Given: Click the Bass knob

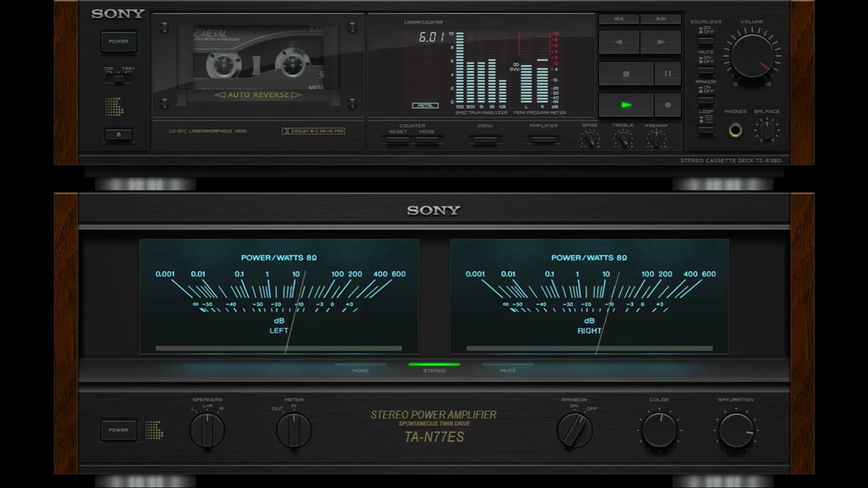Looking at the screenshot, I should coord(590,139).
